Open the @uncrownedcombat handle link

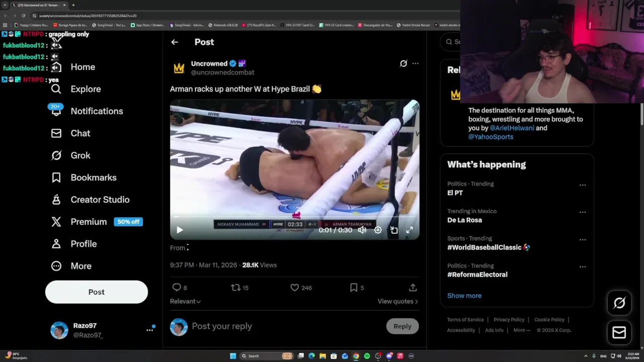pyautogui.click(x=222, y=72)
